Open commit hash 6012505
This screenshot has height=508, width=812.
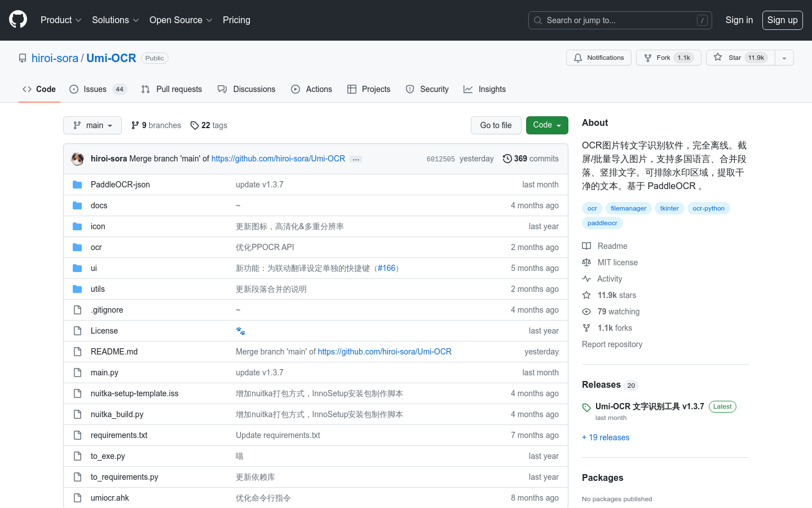point(440,159)
